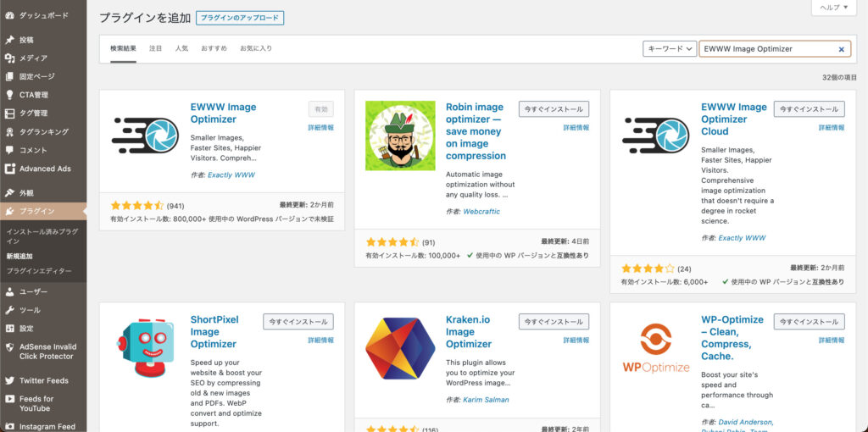Switch to the お気に入り tab
Screen dimensions: 868x432
coord(256,48)
